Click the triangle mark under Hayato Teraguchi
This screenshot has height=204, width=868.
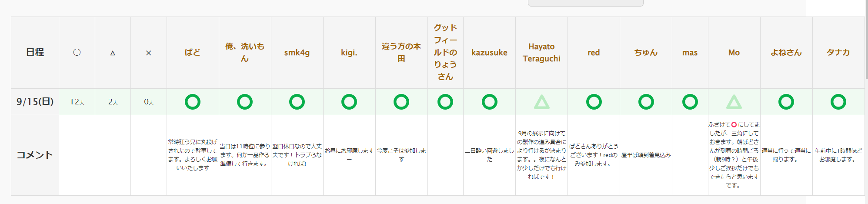tap(541, 102)
